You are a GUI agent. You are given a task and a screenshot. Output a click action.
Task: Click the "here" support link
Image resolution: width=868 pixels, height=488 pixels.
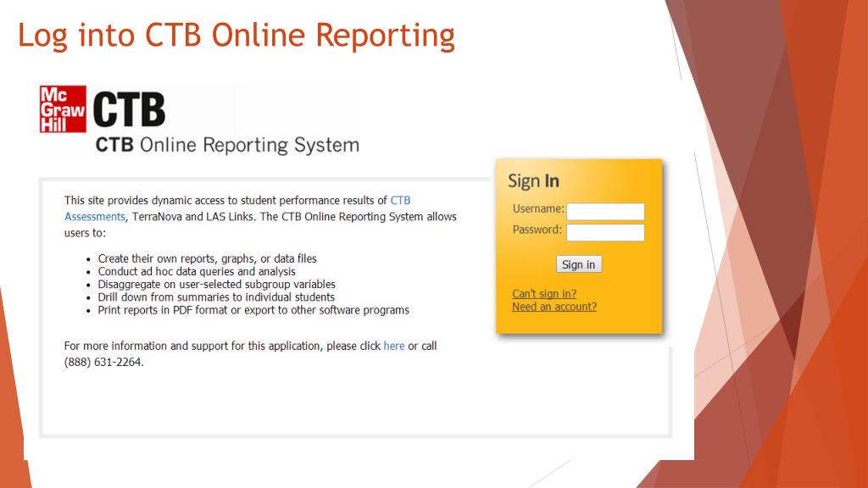click(394, 346)
